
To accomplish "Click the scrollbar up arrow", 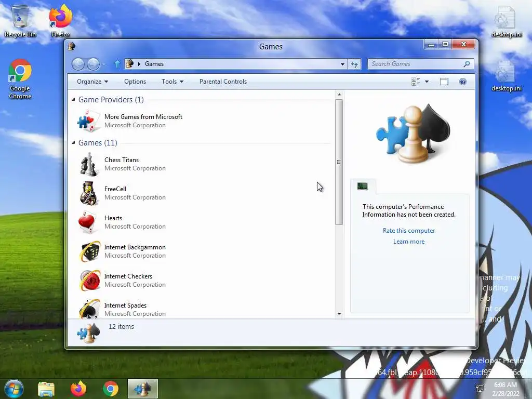I will coord(339,95).
